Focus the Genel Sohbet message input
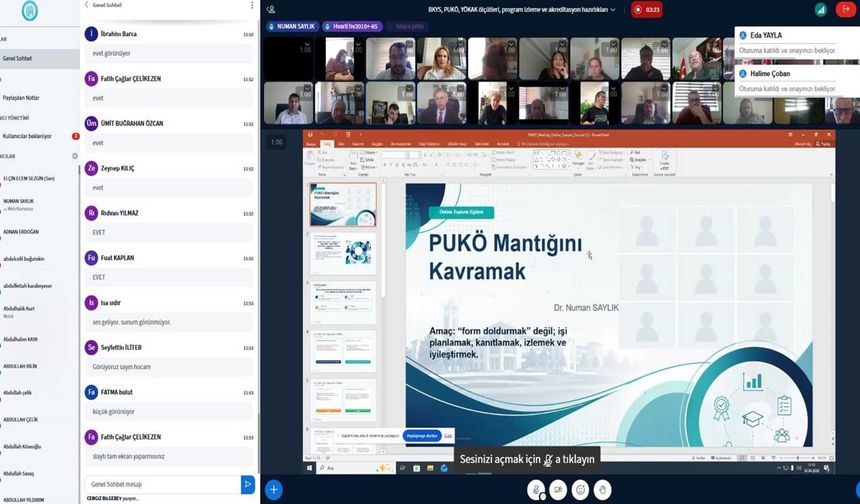The image size is (860, 504). tap(162, 484)
